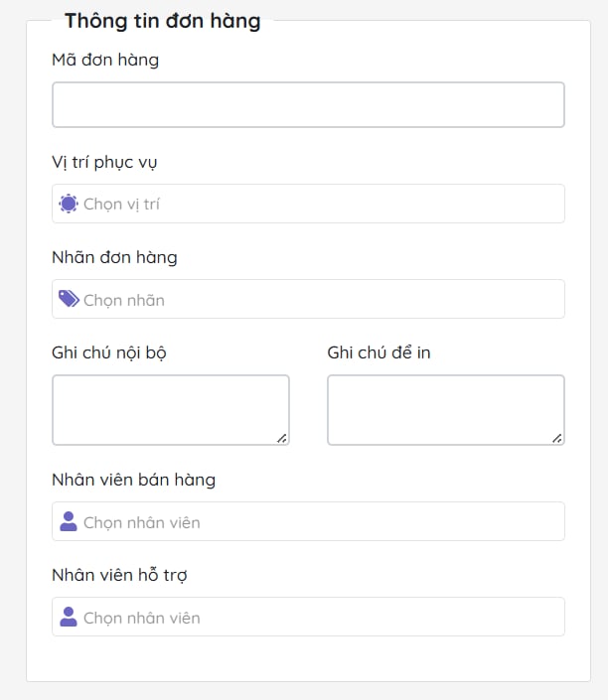Focus the Mã đơn hàng input field
608x700 pixels.
[308, 104]
